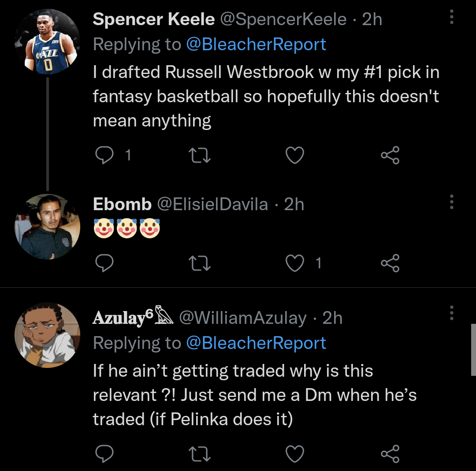The image size is (476, 471).
Task: Open @BleacherReport link in Spencer Keele's tweet
Action: point(256,45)
